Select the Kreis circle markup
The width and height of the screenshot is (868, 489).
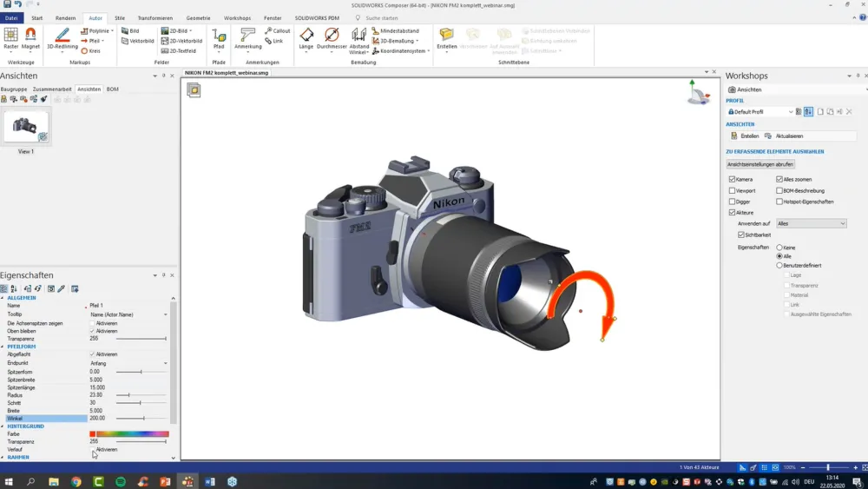(x=91, y=51)
